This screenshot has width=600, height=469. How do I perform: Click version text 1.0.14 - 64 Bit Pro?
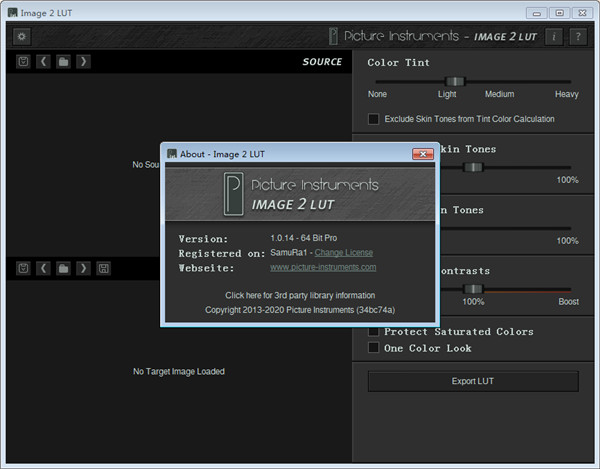tap(303, 238)
